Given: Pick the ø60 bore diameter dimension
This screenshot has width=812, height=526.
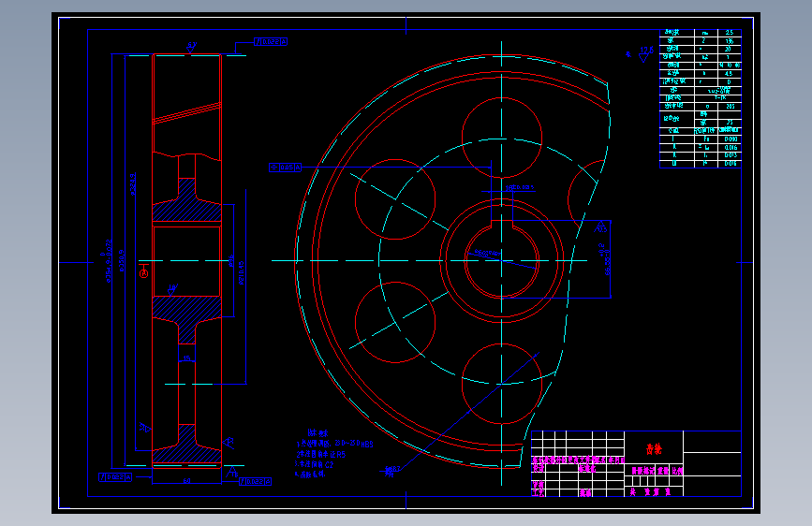Looking at the screenshot, I should point(487,253).
